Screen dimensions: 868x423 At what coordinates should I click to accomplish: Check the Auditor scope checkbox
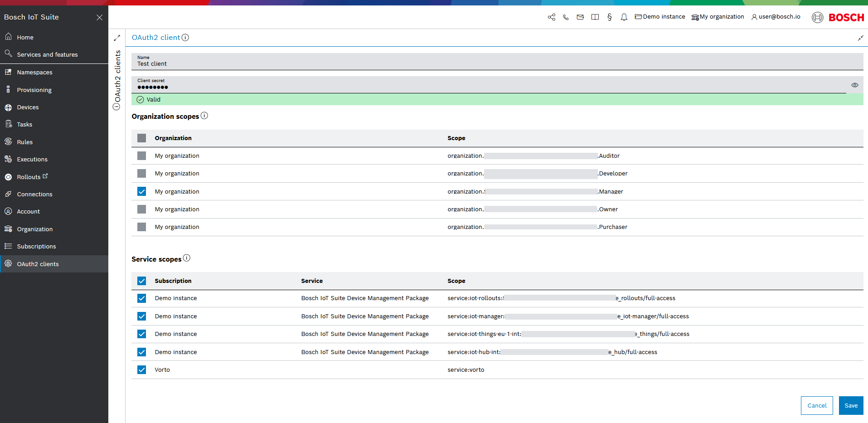click(142, 156)
